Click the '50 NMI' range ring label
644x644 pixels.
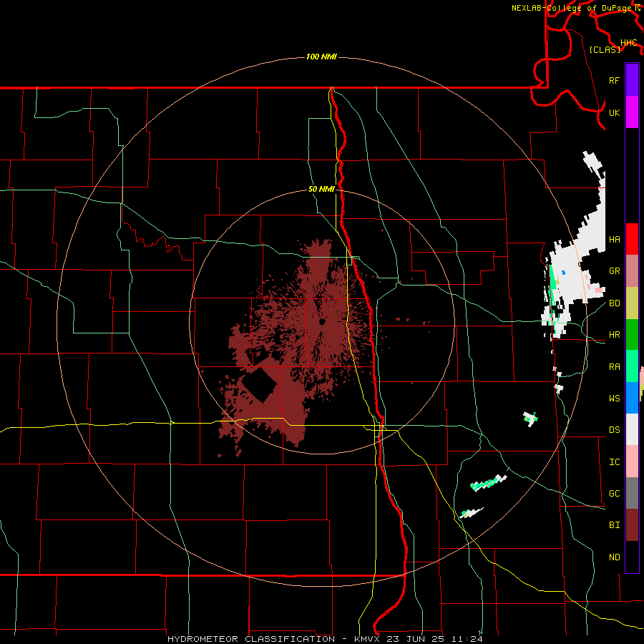tap(321, 190)
